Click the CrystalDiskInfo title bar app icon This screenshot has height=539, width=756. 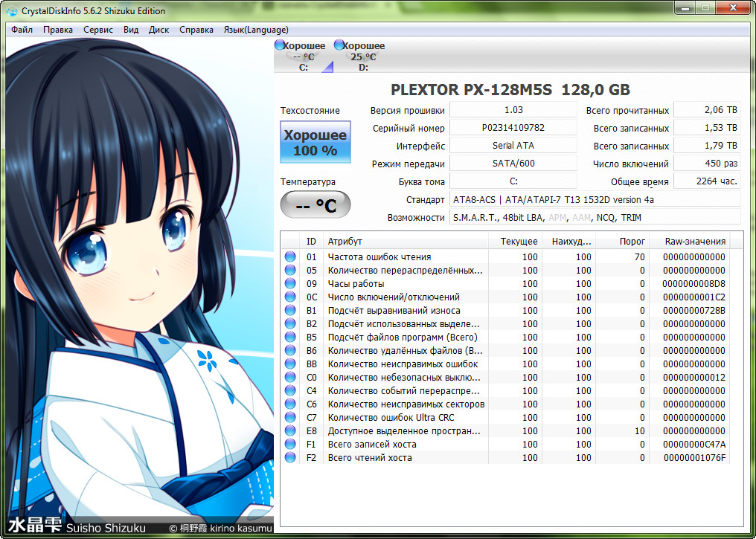(11, 10)
